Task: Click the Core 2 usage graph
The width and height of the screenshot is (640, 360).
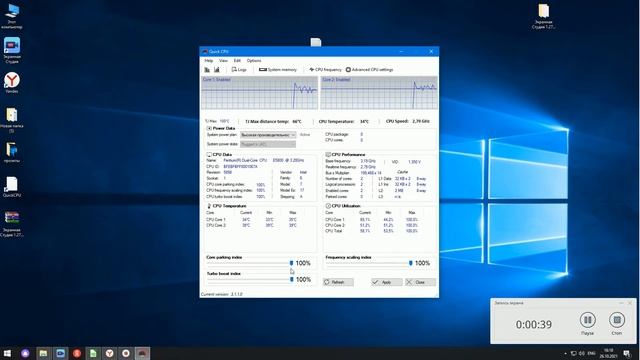Action: [x=379, y=93]
